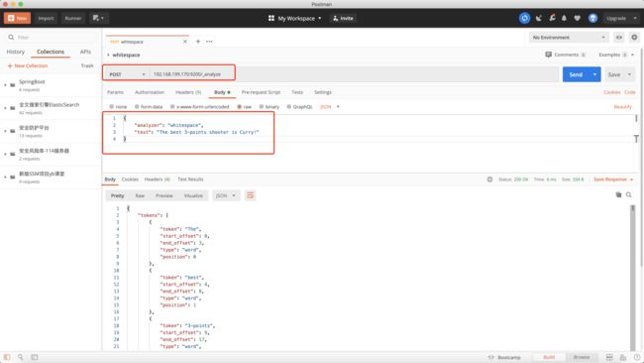
Task: Close the whitespace request tab
Action: [185, 42]
